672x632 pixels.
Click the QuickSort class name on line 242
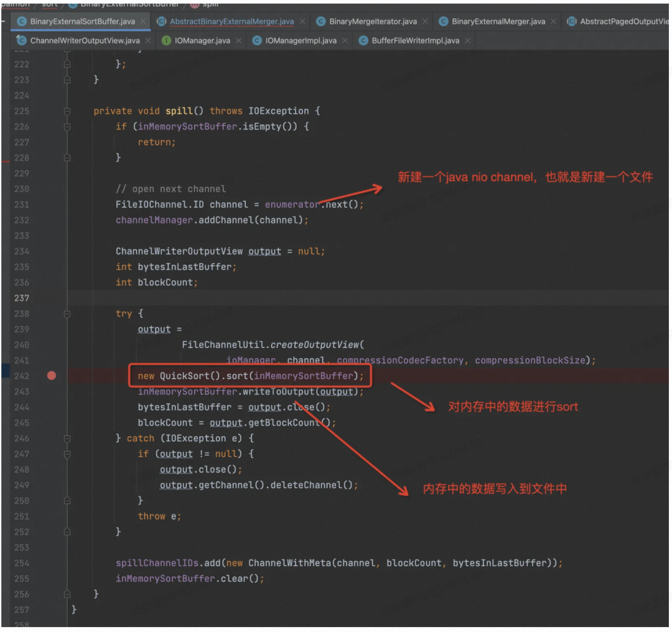pos(184,376)
